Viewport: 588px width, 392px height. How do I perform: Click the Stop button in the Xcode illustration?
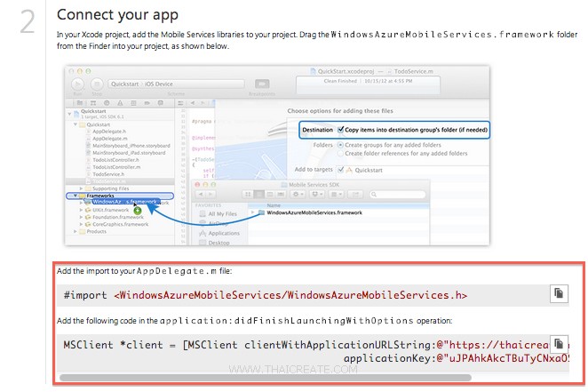[x=97, y=84]
